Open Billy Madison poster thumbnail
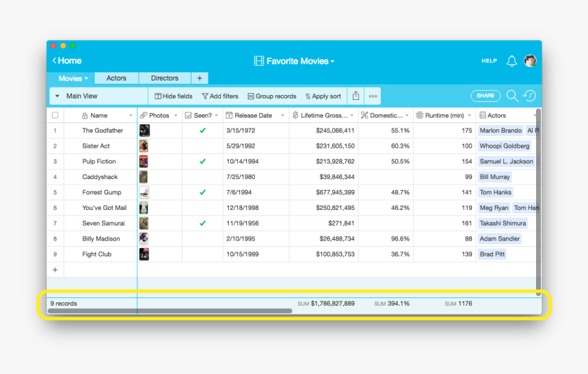This screenshot has width=588, height=374. pyautogui.click(x=144, y=239)
